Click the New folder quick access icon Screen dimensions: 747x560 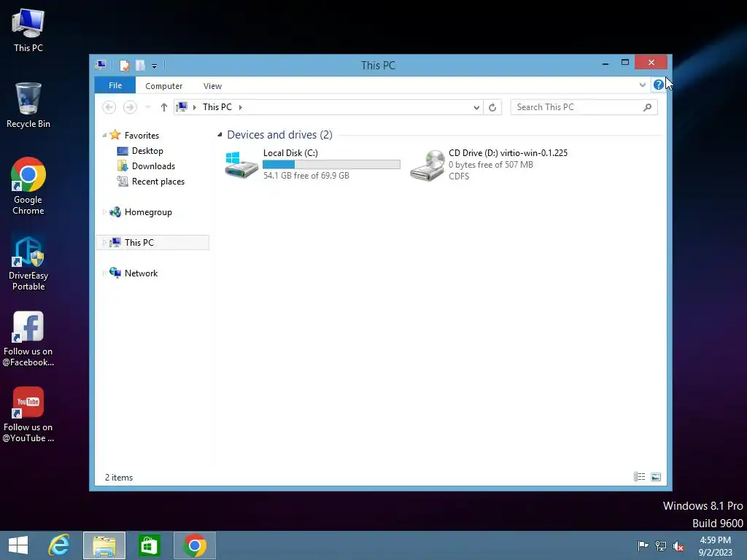click(x=140, y=65)
